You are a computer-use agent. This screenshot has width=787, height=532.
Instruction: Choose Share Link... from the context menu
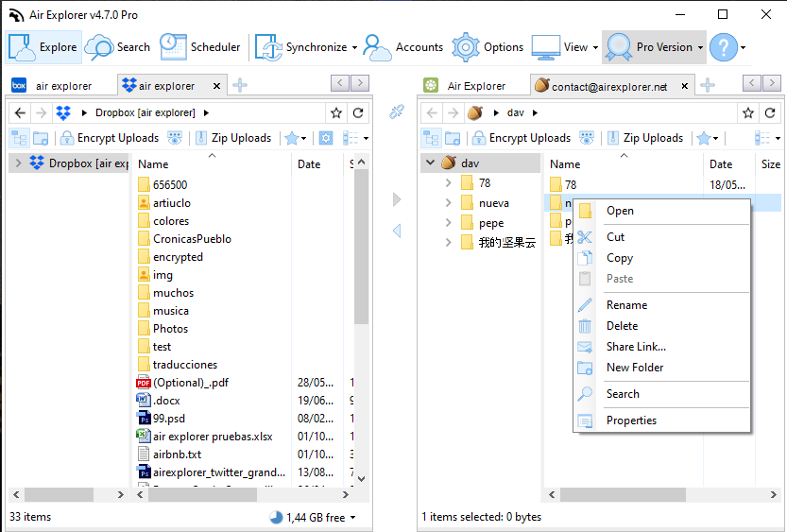point(661,347)
